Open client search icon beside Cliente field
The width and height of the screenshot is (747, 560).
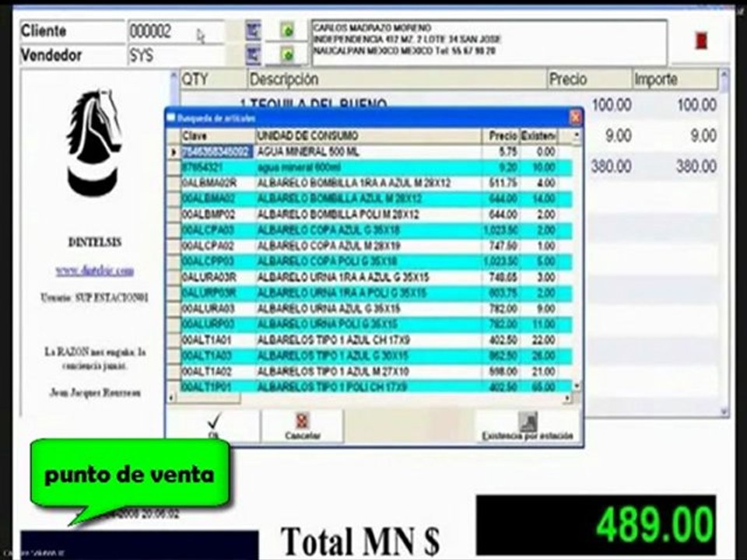254,31
